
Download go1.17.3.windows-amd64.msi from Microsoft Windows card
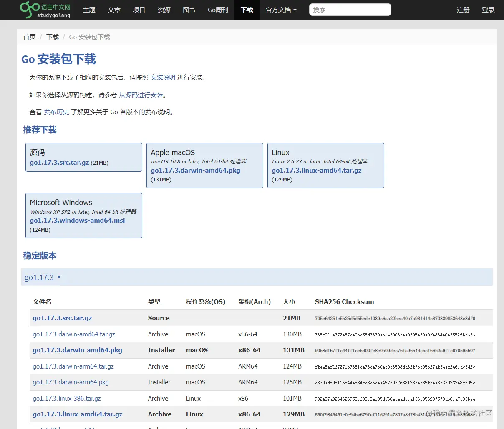[x=77, y=221]
